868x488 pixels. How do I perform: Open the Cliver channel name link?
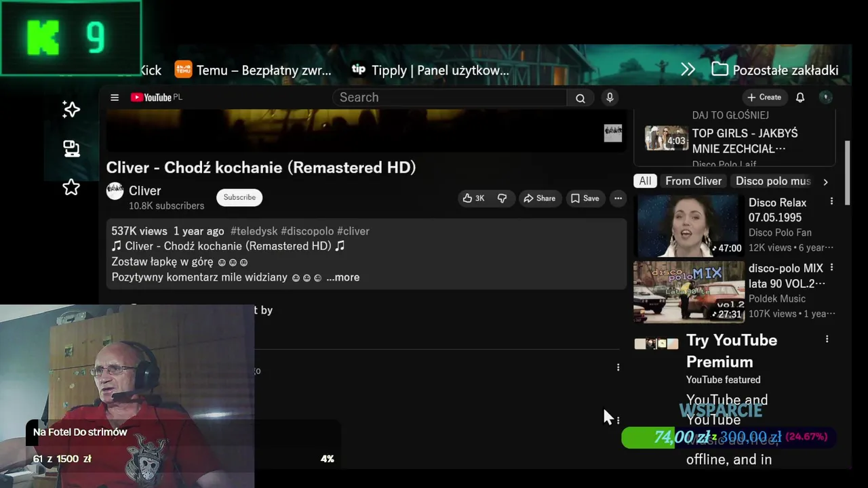pos(144,190)
